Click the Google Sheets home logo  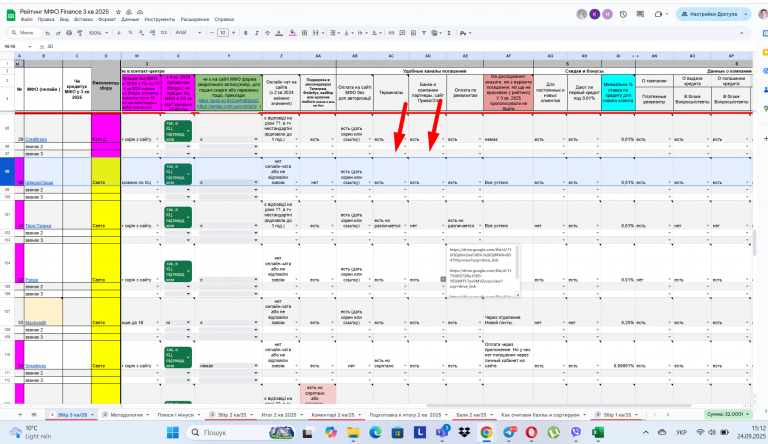click(x=11, y=15)
